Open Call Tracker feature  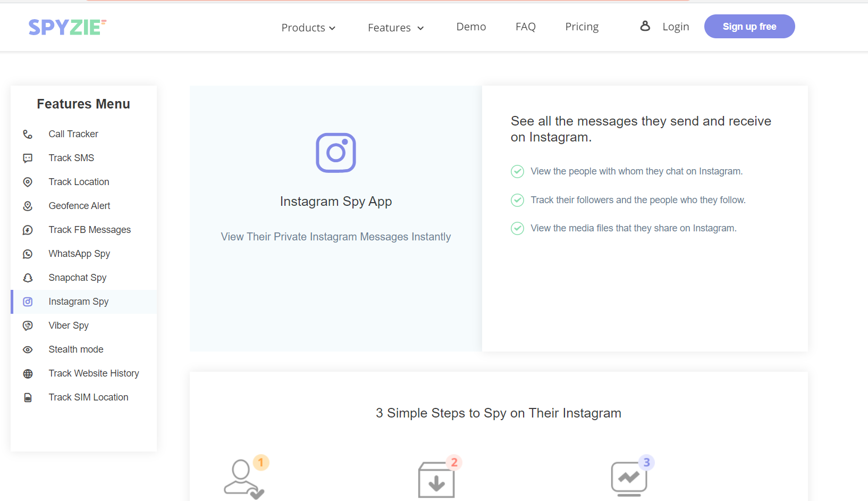pos(73,134)
